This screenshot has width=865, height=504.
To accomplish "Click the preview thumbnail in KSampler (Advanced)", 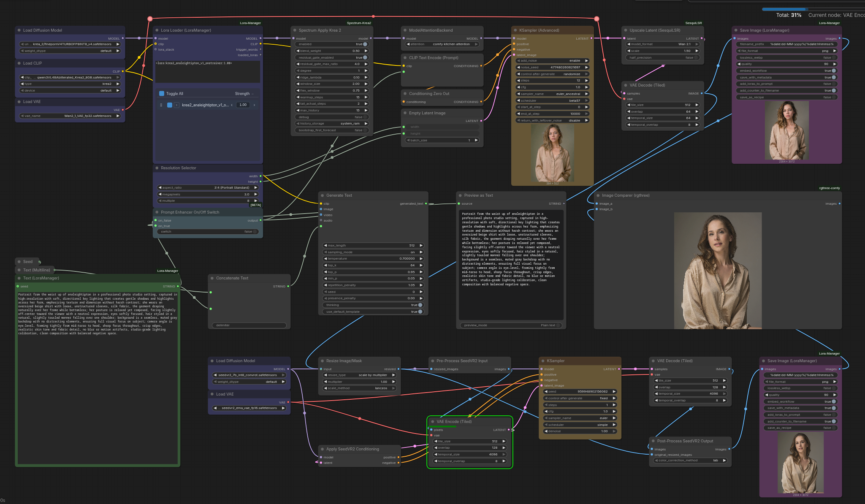I will (x=552, y=153).
